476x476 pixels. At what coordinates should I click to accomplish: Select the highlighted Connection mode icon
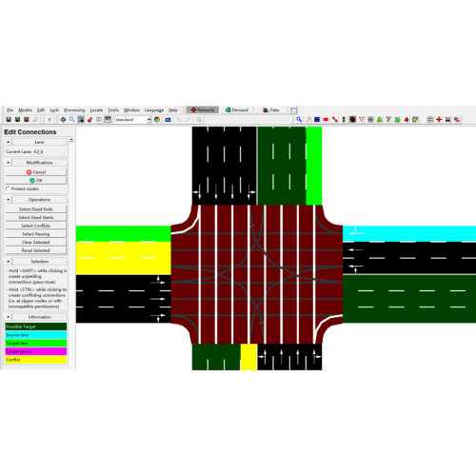tap(352, 119)
